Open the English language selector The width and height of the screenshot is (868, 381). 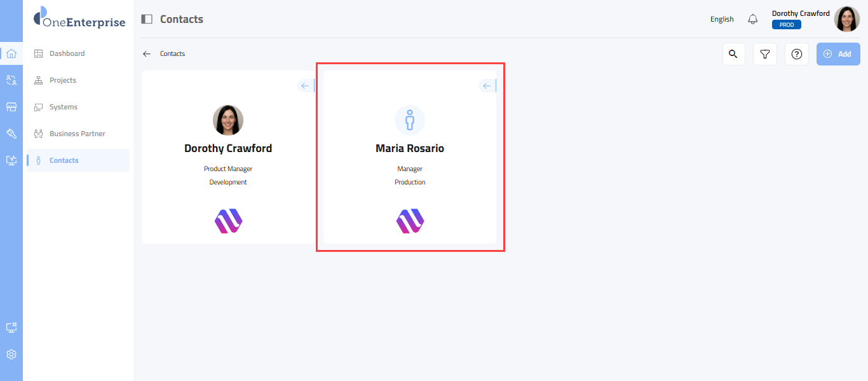click(722, 19)
